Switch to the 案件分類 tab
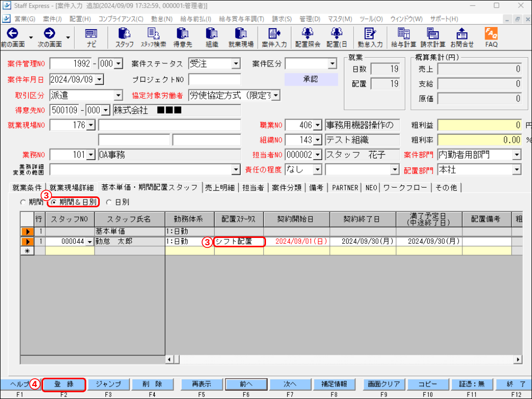The width and height of the screenshot is (532, 399). pyautogui.click(x=286, y=188)
